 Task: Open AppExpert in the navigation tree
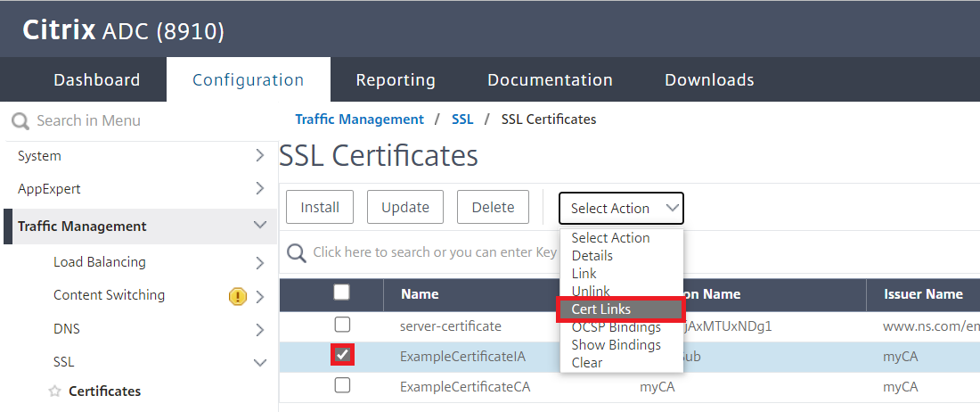(x=49, y=188)
